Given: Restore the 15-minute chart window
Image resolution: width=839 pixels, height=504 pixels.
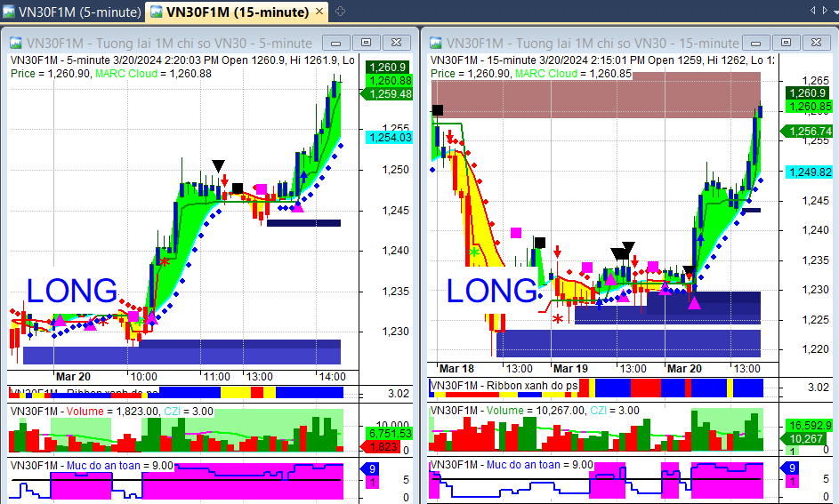Looking at the screenshot, I should 786,43.
